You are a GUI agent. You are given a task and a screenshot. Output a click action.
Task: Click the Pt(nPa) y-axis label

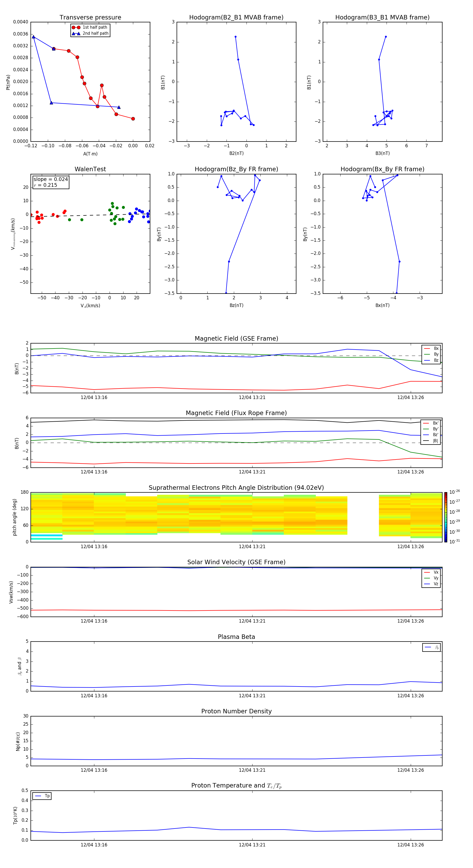(8, 82)
